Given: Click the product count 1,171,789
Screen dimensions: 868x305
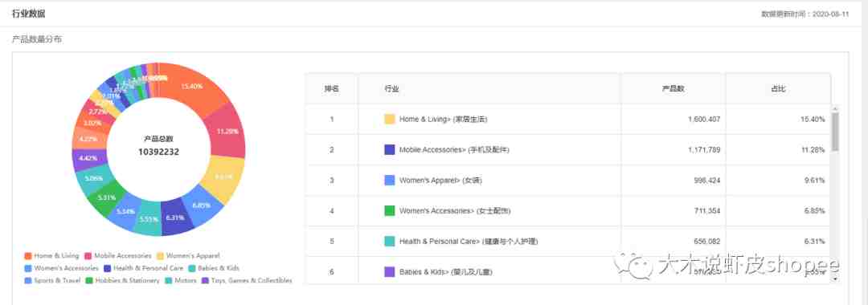Looking at the screenshot, I should click(x=703, y=150).
